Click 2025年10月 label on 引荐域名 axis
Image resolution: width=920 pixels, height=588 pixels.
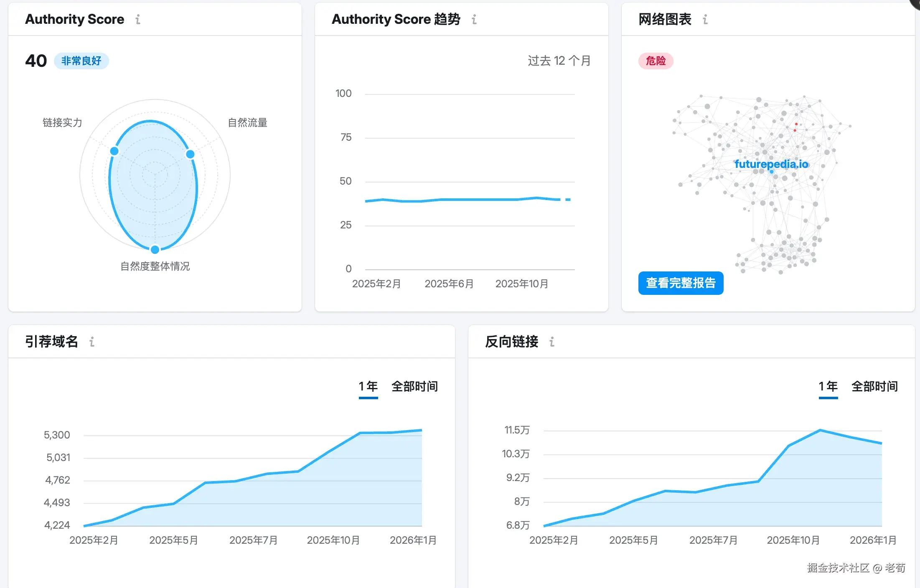[333, 540]
